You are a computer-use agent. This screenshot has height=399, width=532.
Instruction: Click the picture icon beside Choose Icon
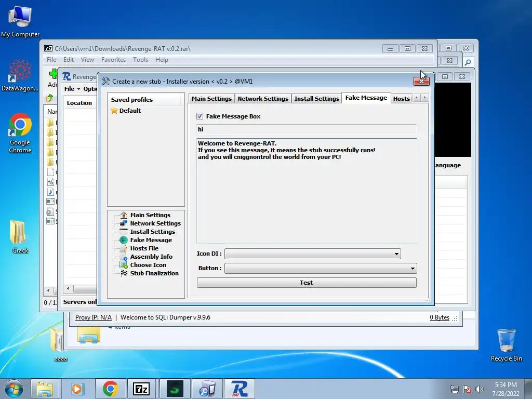tap(124, 265)
